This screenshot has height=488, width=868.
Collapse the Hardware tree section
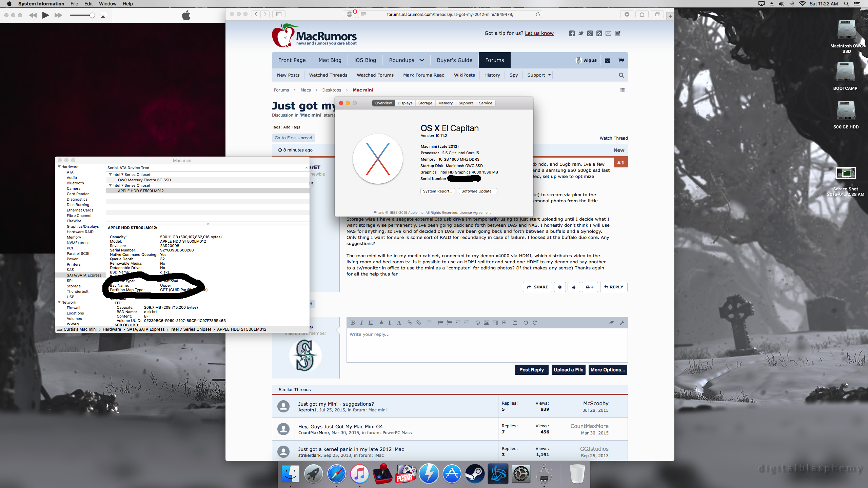click(59, 167)
